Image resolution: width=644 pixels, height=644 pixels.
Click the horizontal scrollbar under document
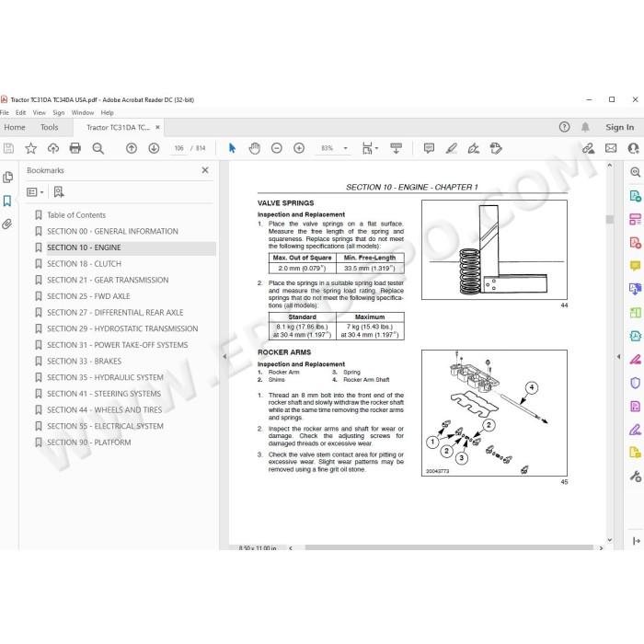point(449,548)
